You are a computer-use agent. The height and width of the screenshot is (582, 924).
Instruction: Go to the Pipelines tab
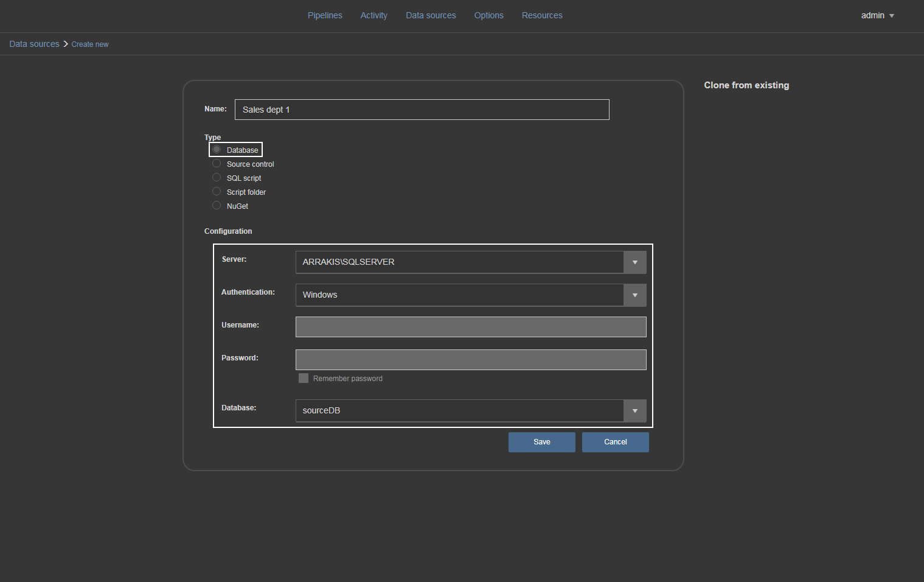[325, 15]
